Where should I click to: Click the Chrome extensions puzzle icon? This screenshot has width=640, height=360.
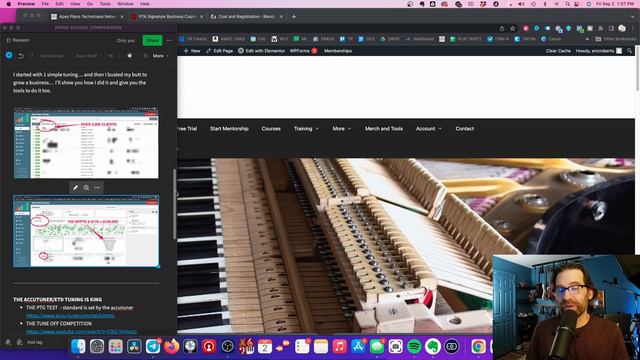pyautogui.click(x=601, y=29)
